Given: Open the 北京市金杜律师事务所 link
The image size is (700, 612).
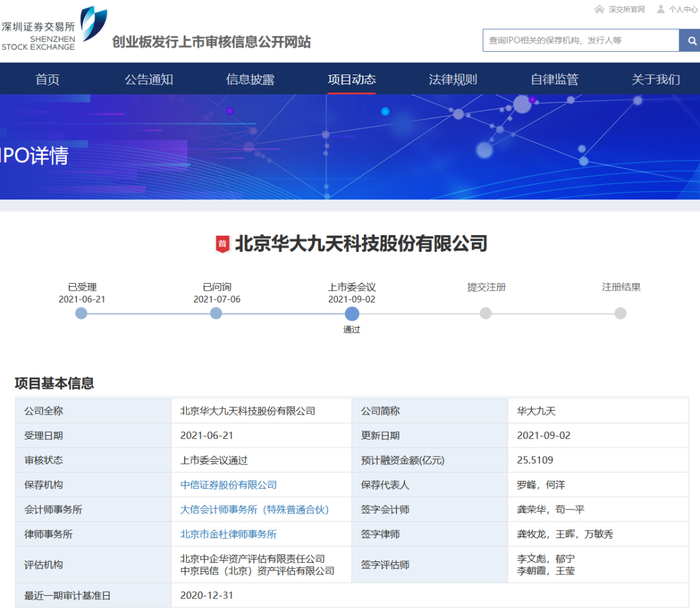Looking at the screenshot, I should click(229, 534).
